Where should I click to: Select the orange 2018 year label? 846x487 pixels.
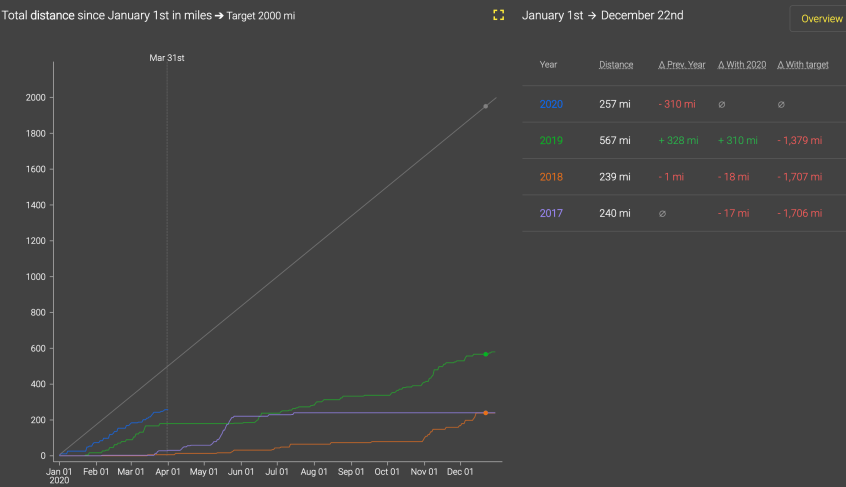pos(551,177)
